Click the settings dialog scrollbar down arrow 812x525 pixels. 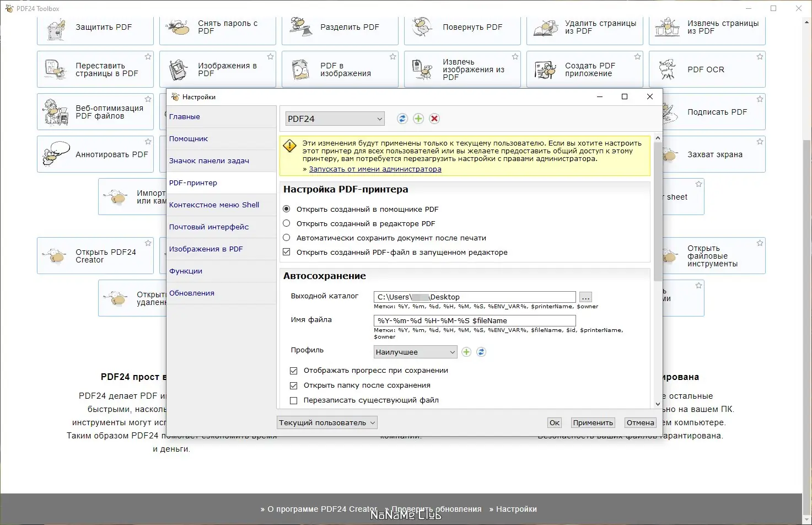[658, 404]
